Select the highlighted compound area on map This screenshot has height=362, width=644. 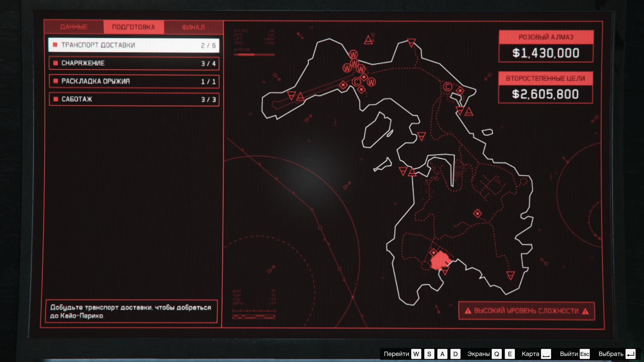[x=439, y=261]
